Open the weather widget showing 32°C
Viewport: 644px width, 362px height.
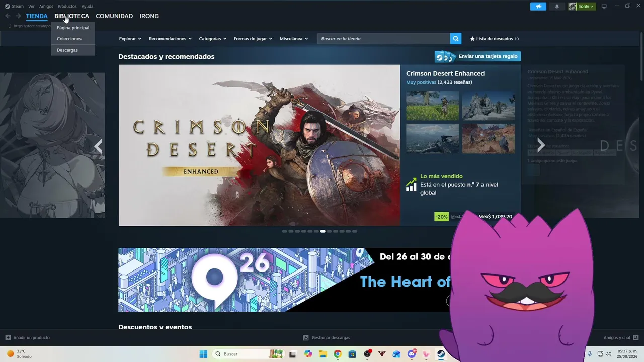[x=20, y=354]
